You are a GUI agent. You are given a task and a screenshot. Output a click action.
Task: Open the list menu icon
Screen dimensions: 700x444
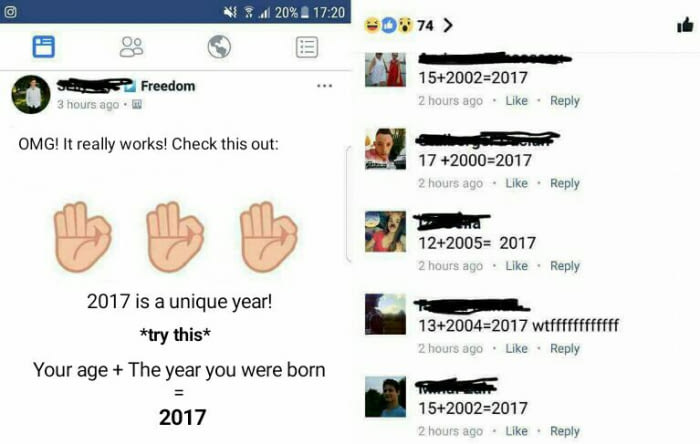coord(307,47)
